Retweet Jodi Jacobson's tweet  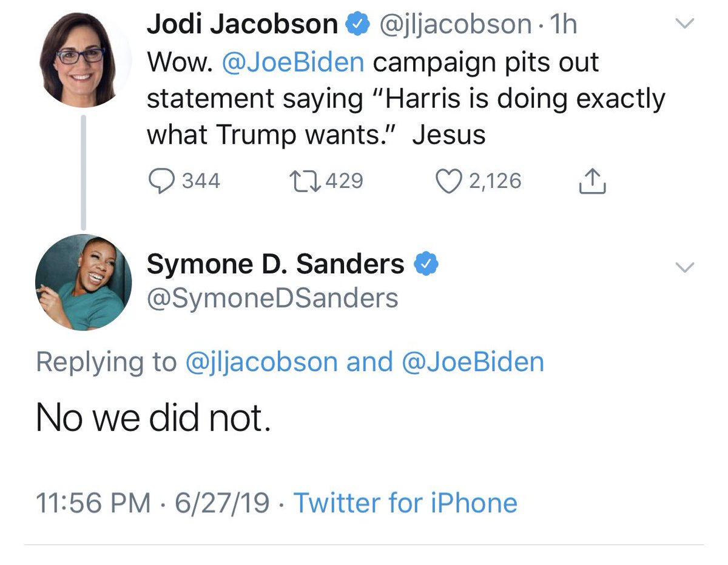[x=305, y=181]
